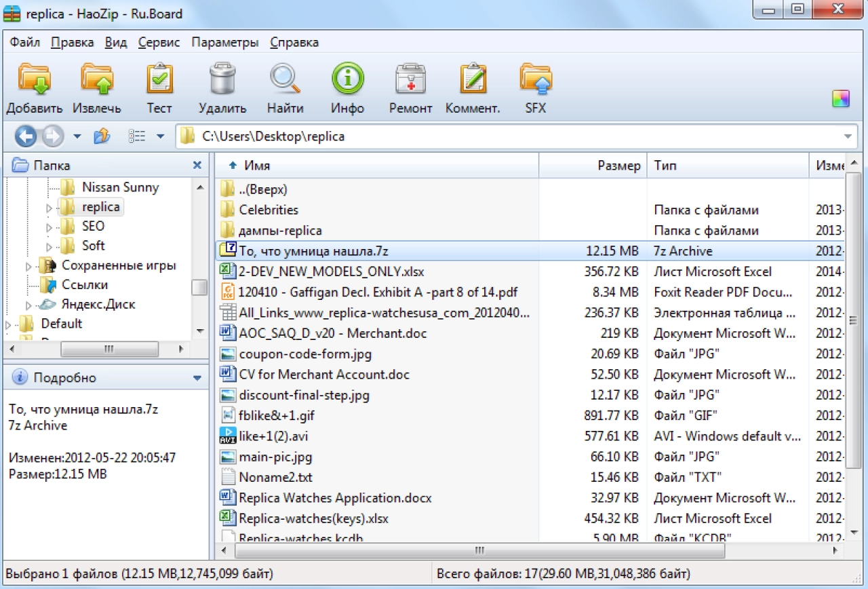Select Noname2.txt text file
This screenshot has width=868, height=589.
pos(529,477)
